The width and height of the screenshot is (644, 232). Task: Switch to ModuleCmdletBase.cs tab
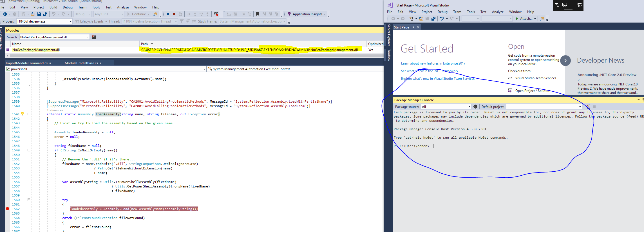click(81, 63)
